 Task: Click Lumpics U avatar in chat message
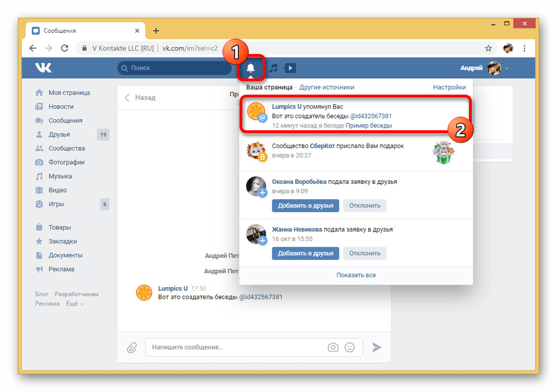click(x=144, y=292)
